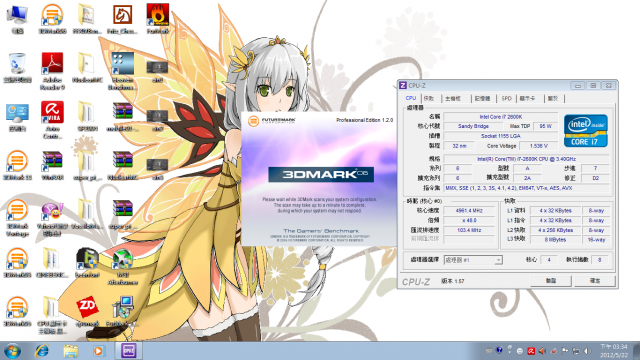Open Internet Explorer from the taskbar
The image size is (640, 360).
click(42, 351)
